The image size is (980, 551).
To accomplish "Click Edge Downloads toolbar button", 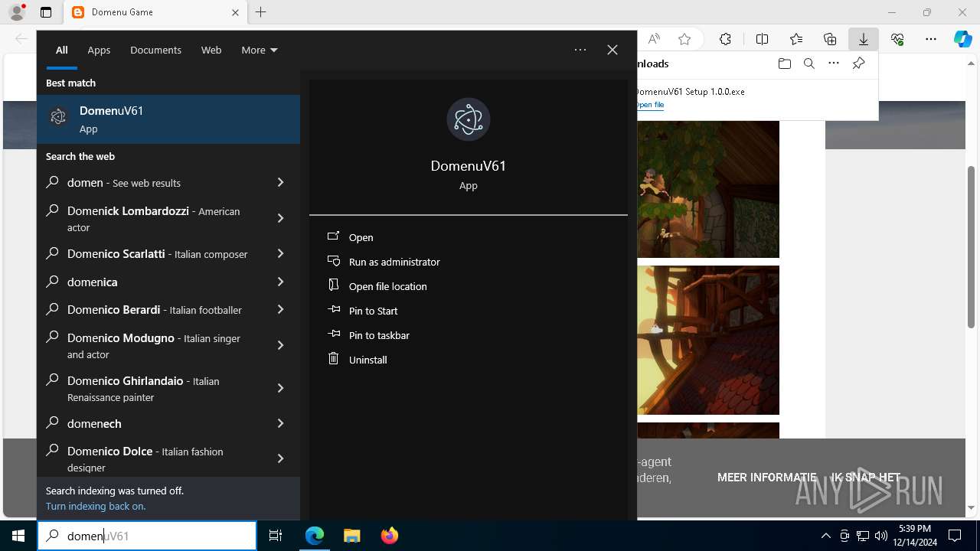I will click(863, 39).
